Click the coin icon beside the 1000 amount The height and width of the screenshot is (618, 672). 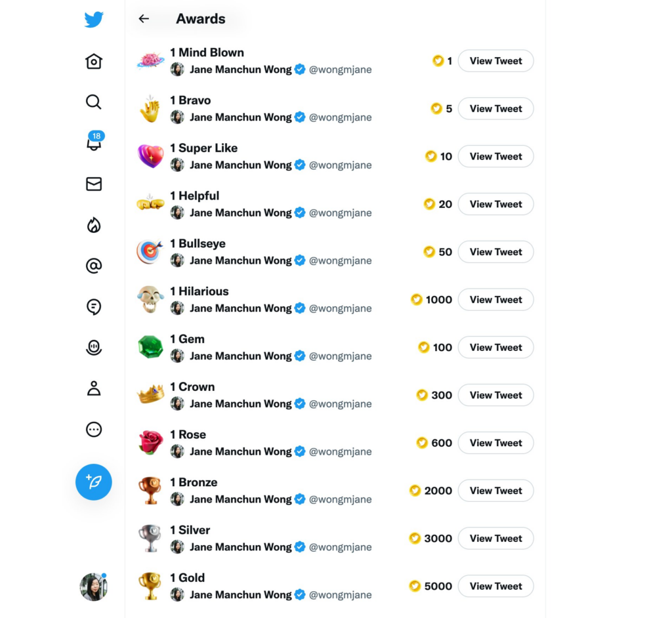(416, 299)
